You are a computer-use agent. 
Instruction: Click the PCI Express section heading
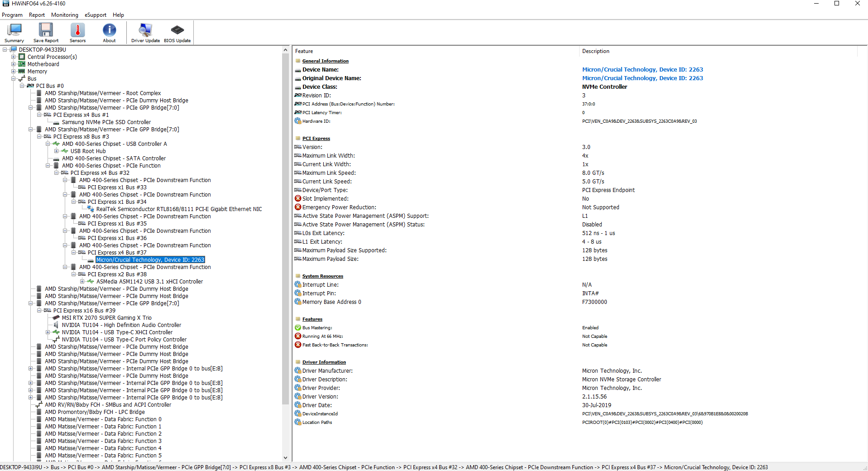coord(316,138)
